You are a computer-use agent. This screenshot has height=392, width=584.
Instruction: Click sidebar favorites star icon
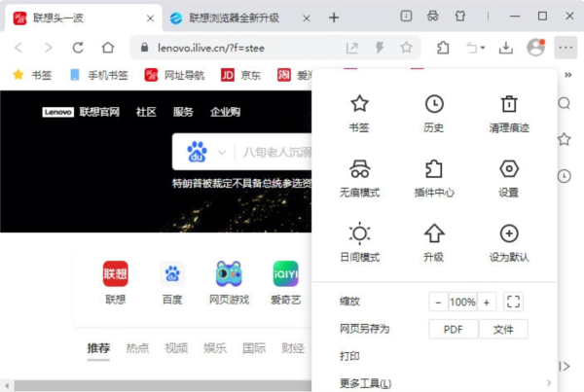[564, 140]
